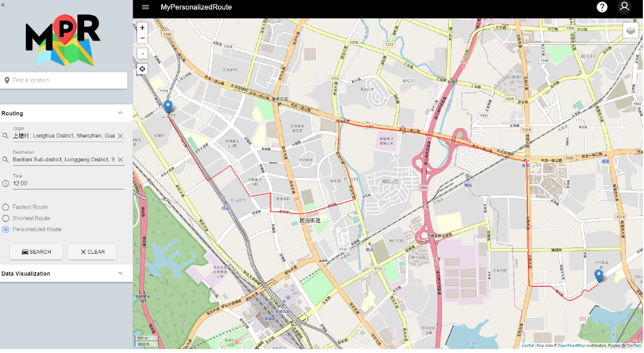The height and width of the screenshot is (353, 644).
Task: Enable the Shortest Route option
Action: click(x=5, y=218)
